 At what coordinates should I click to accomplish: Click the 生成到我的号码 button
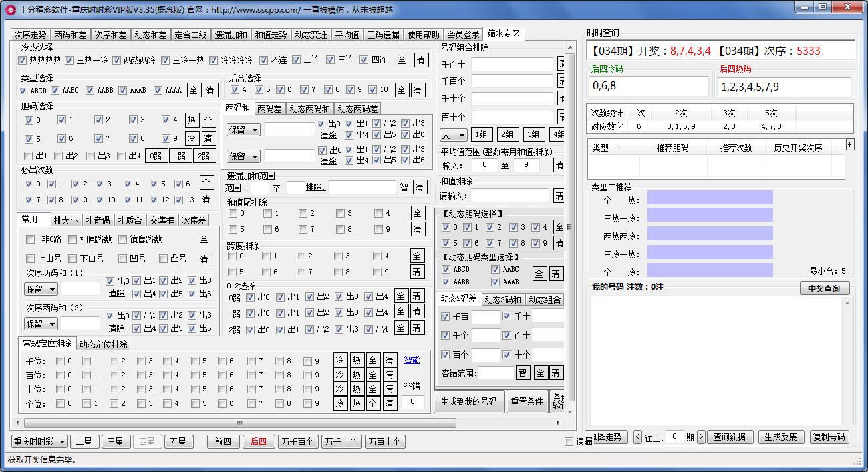coord(470,401)
